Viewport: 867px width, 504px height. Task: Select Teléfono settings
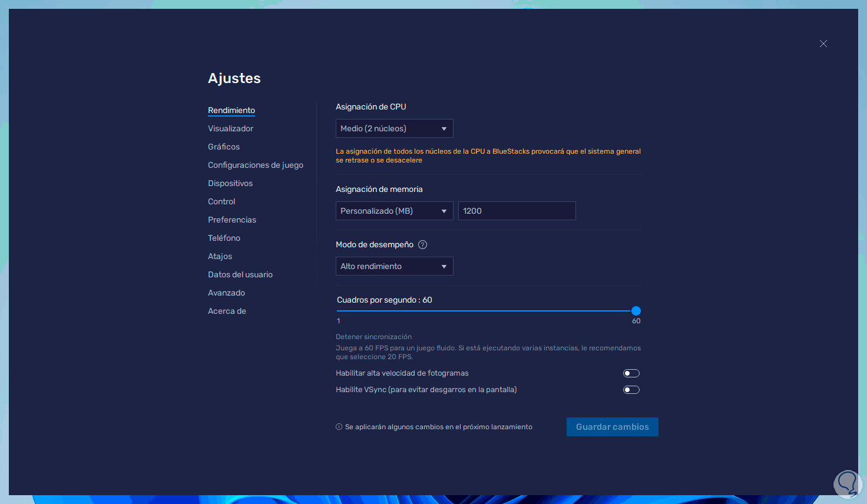(224, 238)
